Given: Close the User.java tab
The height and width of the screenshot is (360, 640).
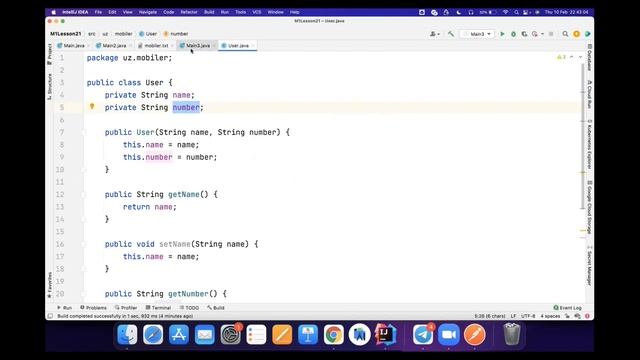Looking at the screenshot, I should tap(253, 46).
